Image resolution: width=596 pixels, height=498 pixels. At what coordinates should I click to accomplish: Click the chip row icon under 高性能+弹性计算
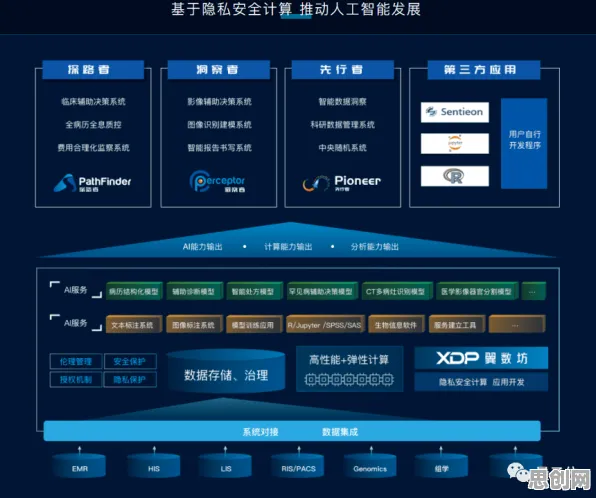point(349,379)
